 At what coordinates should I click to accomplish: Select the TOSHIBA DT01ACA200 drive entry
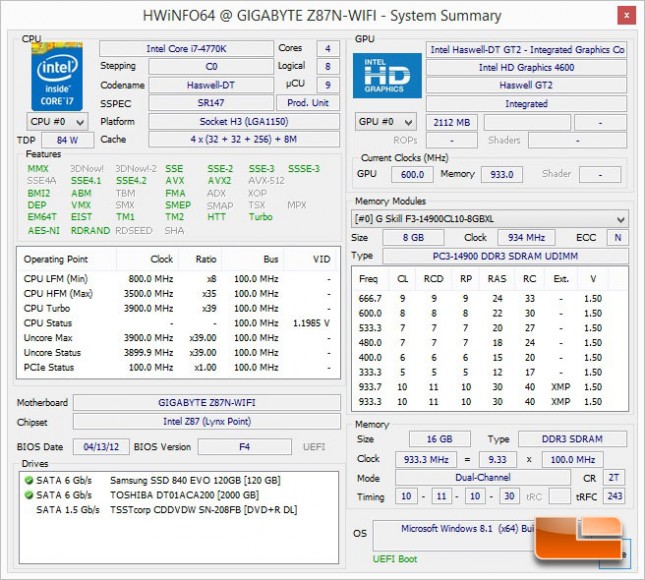click(x=178, y=495)
